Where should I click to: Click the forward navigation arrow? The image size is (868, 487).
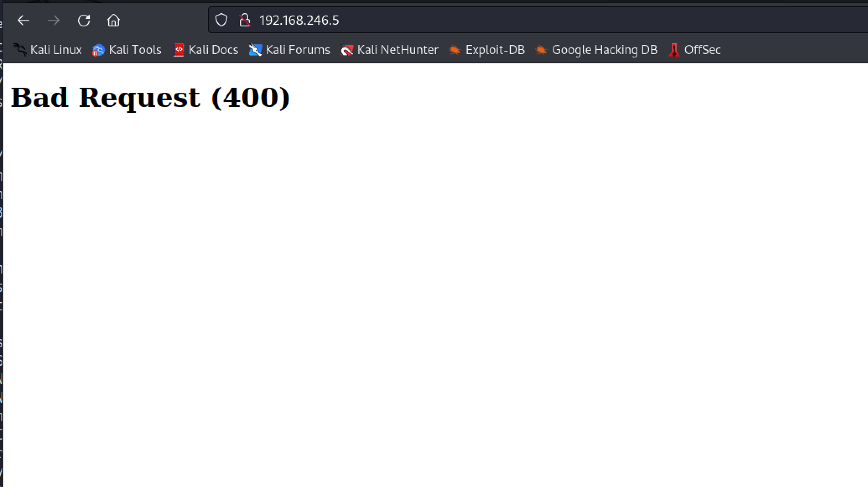54,20
